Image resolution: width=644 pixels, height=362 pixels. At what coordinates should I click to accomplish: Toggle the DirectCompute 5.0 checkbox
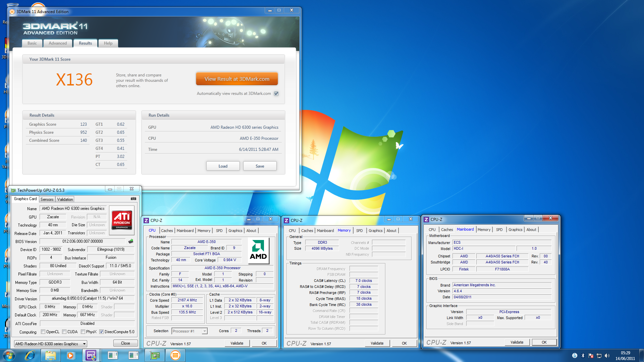101,332
